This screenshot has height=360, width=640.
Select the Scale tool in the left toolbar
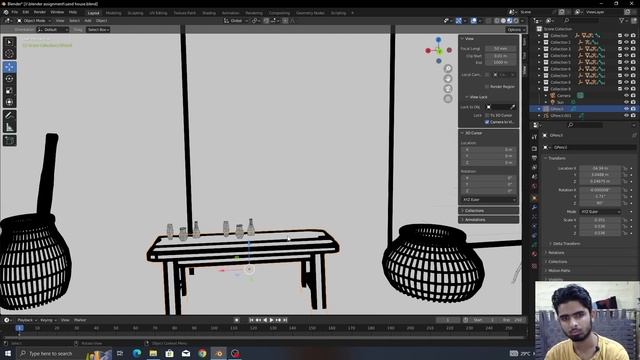click(x=9, y=91)
